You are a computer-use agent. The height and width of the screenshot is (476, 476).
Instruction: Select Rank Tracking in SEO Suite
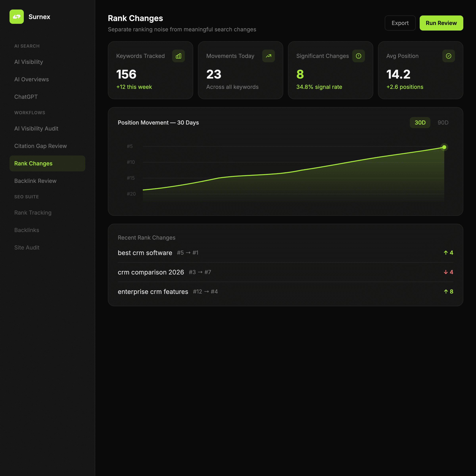(x=33, y=213)
